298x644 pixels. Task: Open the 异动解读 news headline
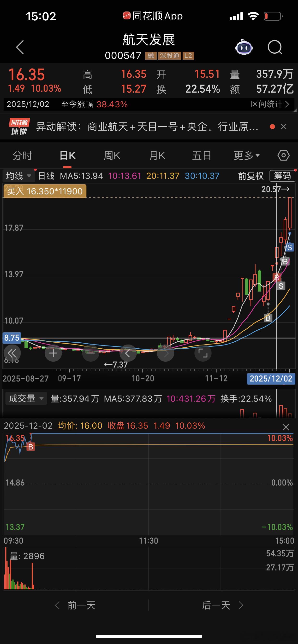click(147, 126)
